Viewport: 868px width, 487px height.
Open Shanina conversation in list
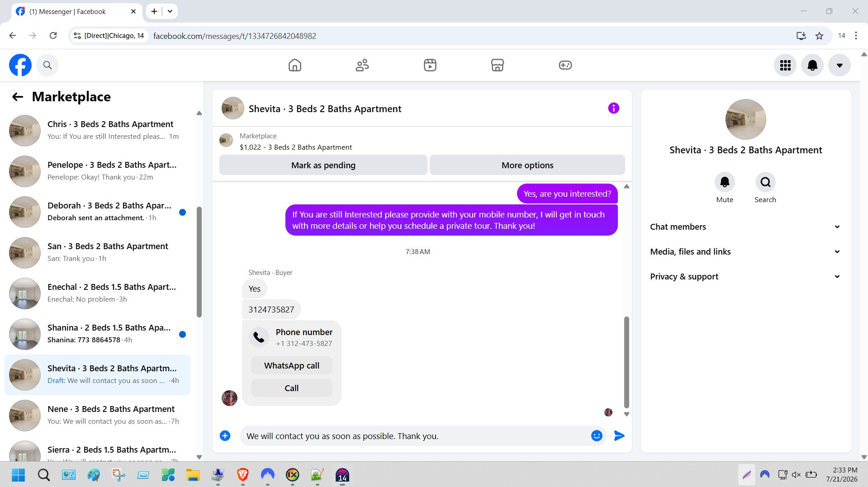pyautogui.click(x=97, y=334)
